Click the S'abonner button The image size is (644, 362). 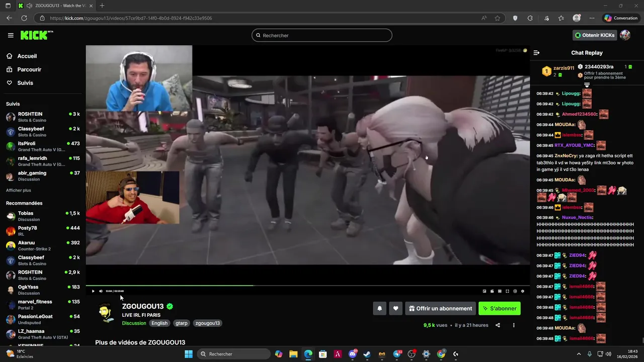[500, 309]
